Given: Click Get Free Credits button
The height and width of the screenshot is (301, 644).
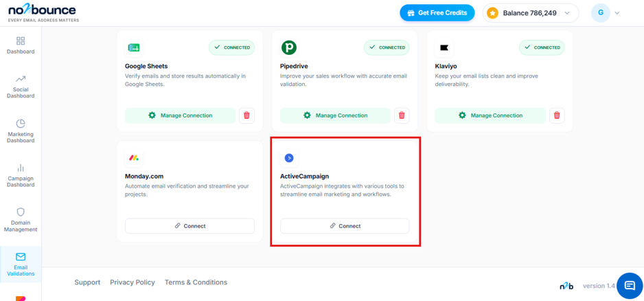Looking at the screenshot, I should point(437,13).
